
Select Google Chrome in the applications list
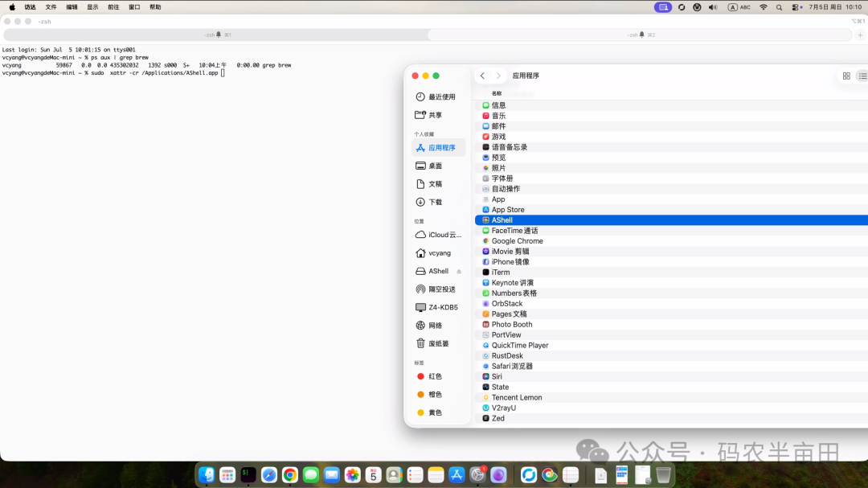click(671, 241)
